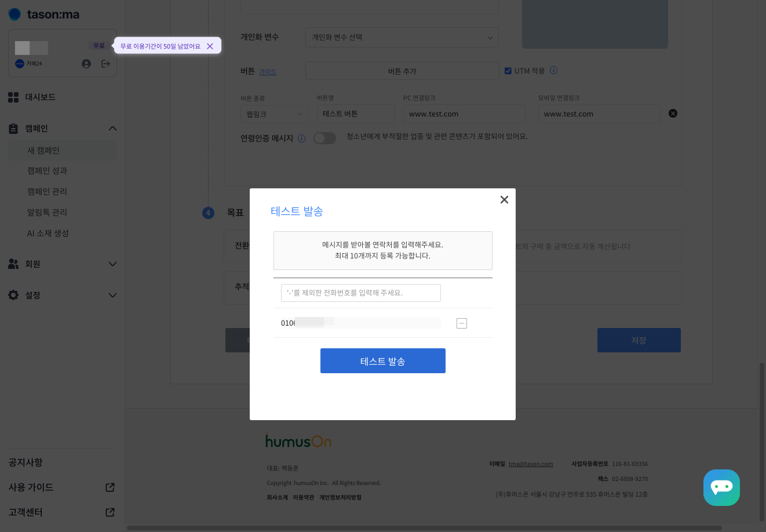Open the 개인화 변수 선택 dropdown
The image size is (766, 532).
point(402,37)
